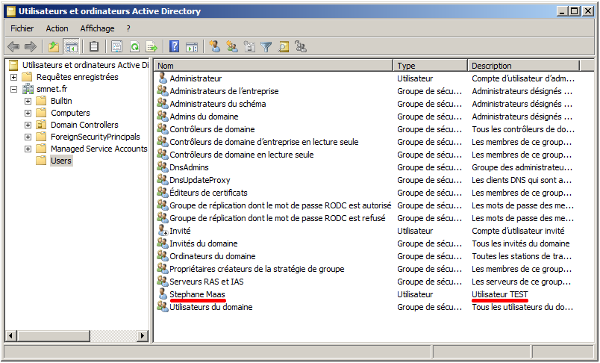Select the Éditeurs de certificats row

[209, 192]
